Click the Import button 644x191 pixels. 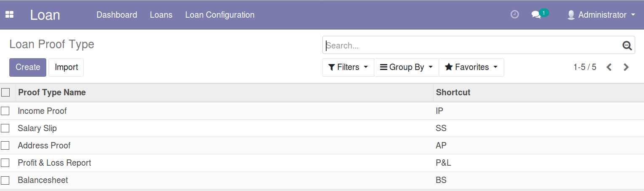pos(66,67)
